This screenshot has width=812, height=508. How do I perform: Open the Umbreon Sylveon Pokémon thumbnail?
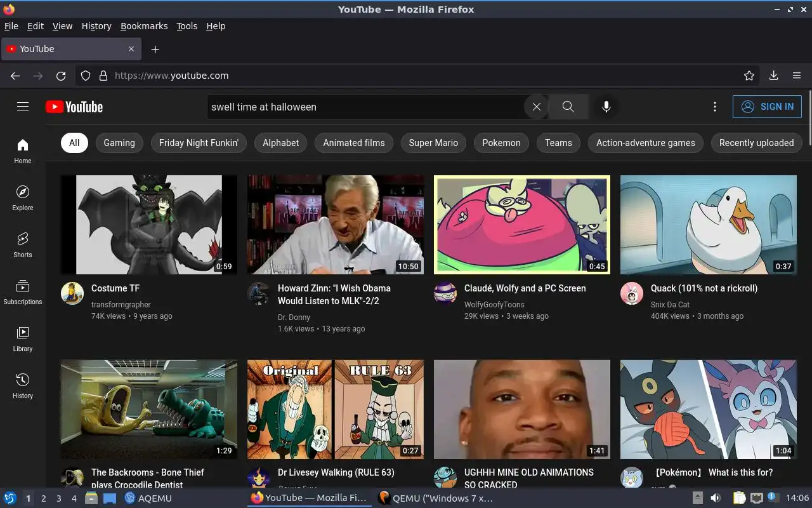[x=709, y=410]
